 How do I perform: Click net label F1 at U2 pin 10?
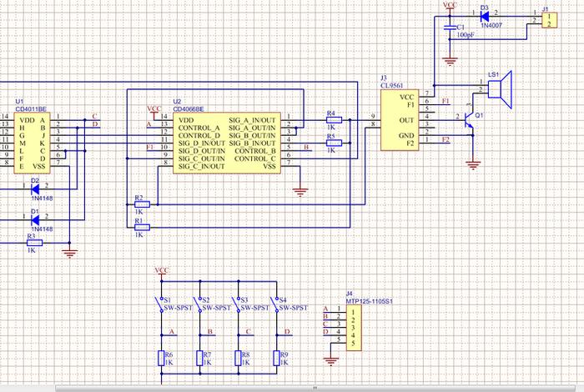(x=150, y=147)
